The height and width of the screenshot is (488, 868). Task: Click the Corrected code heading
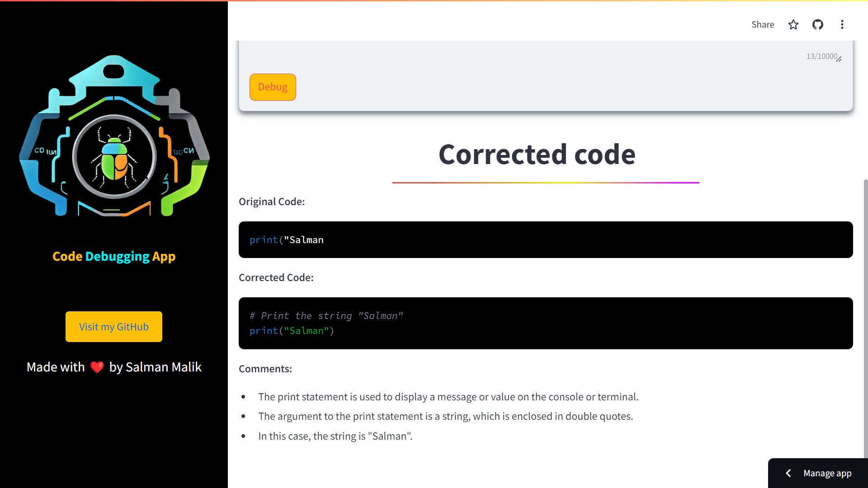pyautogui.click(x=537, y=155)
